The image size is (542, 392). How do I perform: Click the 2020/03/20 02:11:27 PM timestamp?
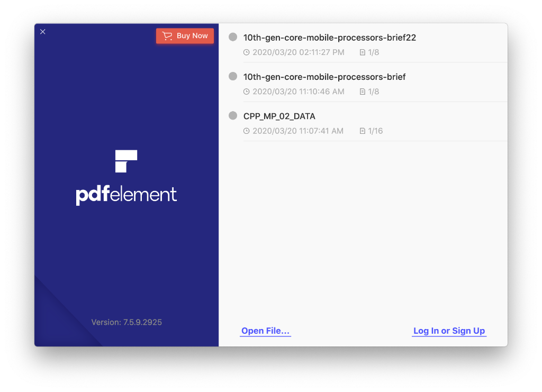(299, 52)
